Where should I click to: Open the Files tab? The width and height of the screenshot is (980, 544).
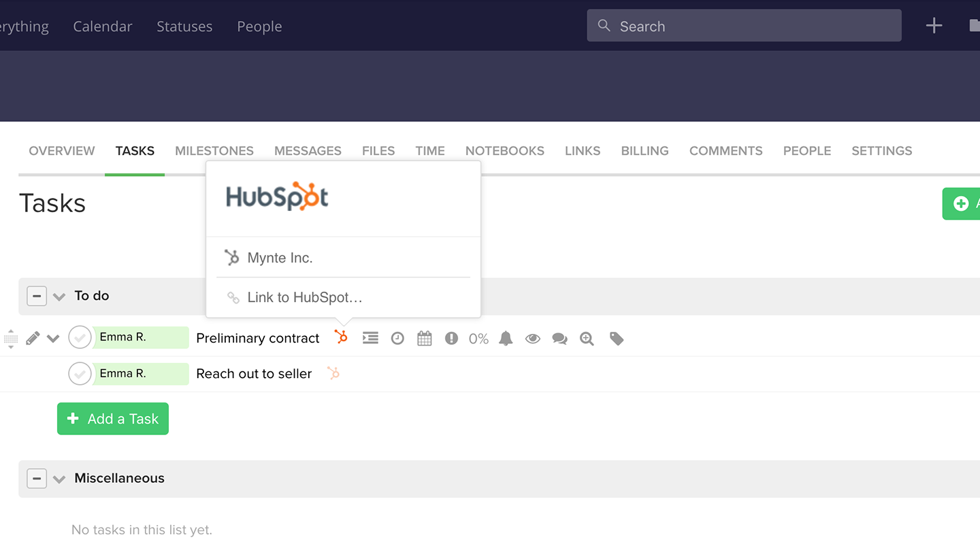point(378,151)
